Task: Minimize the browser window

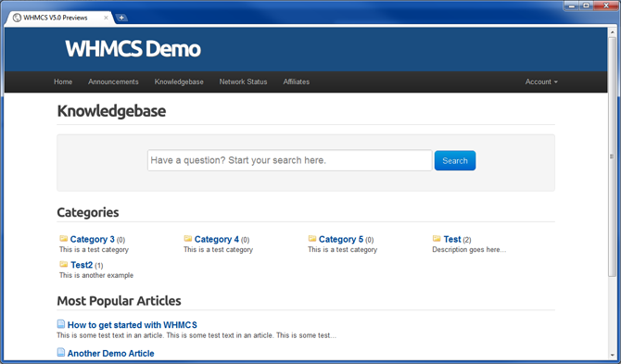Action: [572, 6]
